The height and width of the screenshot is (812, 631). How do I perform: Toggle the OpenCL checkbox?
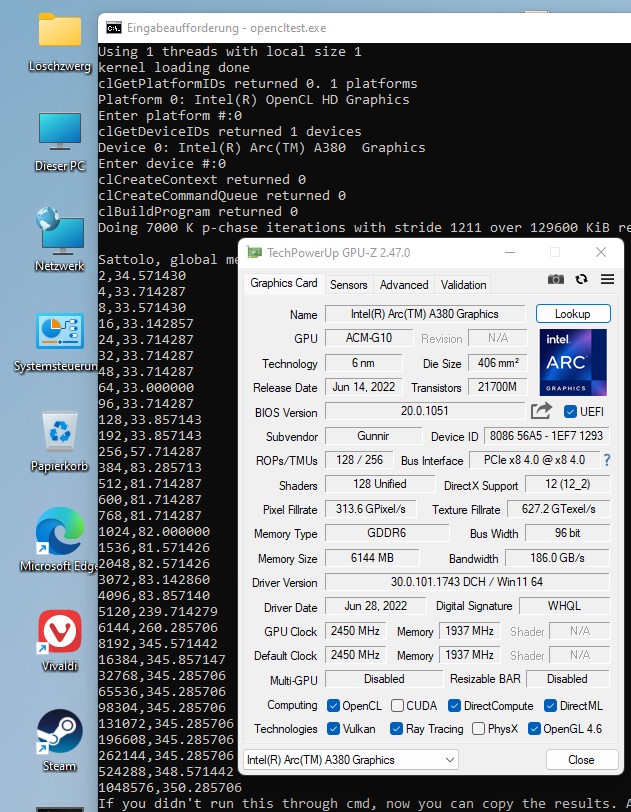click(x=333, y=706)
